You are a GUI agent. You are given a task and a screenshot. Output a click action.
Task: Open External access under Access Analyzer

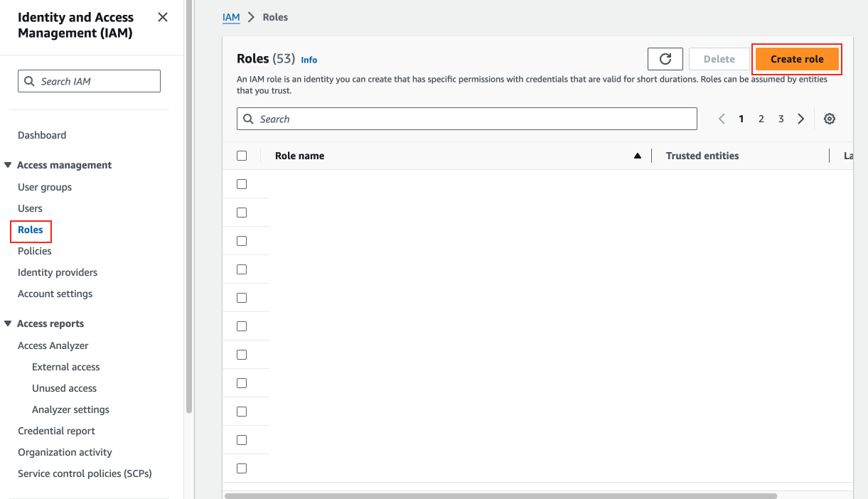pos(66,367)
